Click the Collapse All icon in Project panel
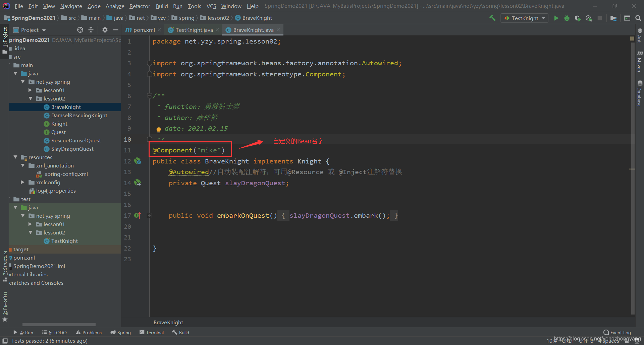The height and width of the screenshot is (345, 644). click(91, 30)
